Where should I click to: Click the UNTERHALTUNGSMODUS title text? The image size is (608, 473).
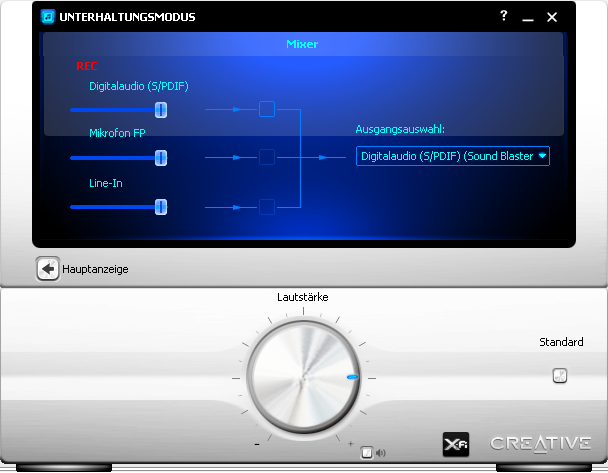click(127, 17)
